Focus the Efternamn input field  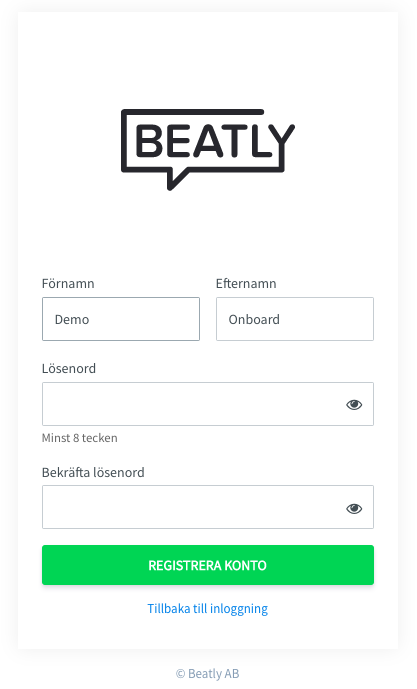click(x=295, y=319)
